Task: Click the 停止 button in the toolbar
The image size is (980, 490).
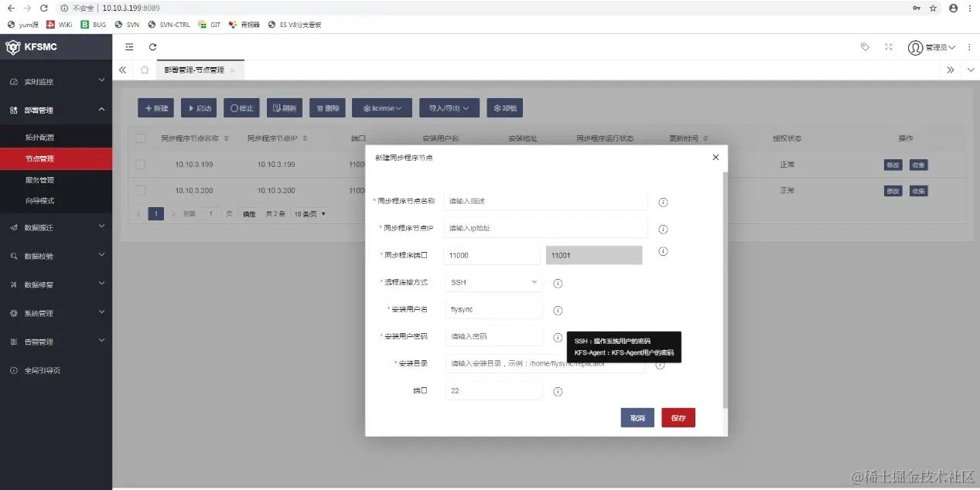Action: (x=241, y=108)
